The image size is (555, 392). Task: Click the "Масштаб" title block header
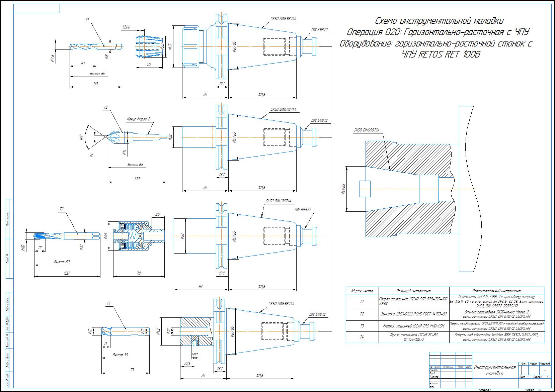pos(545,363)
